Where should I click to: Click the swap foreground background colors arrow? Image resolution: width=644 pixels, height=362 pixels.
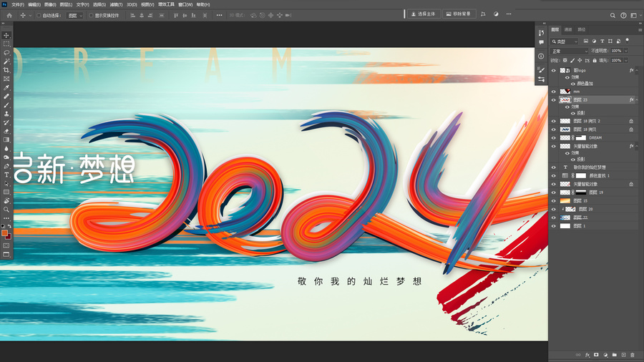click(9, 226)
